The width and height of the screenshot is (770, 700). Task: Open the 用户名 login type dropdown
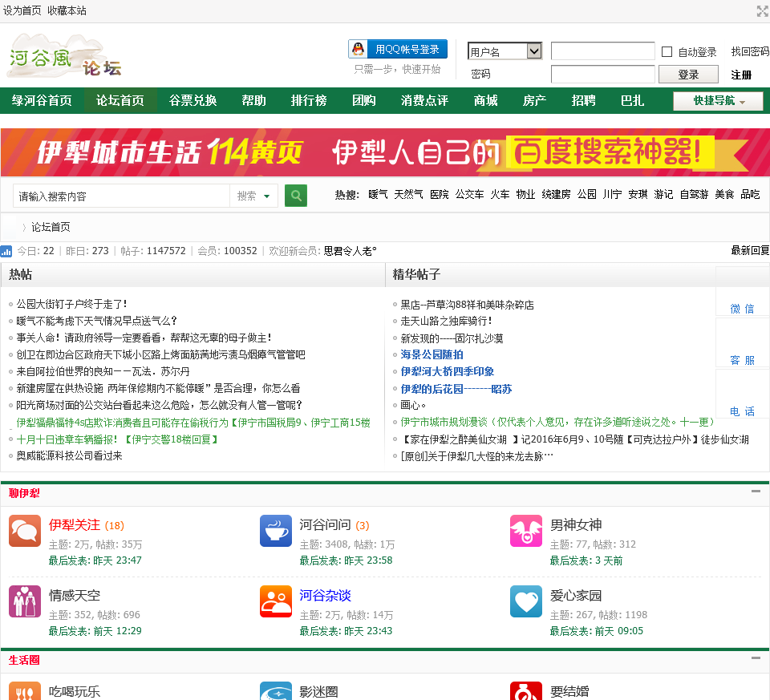tap(505, 51)
